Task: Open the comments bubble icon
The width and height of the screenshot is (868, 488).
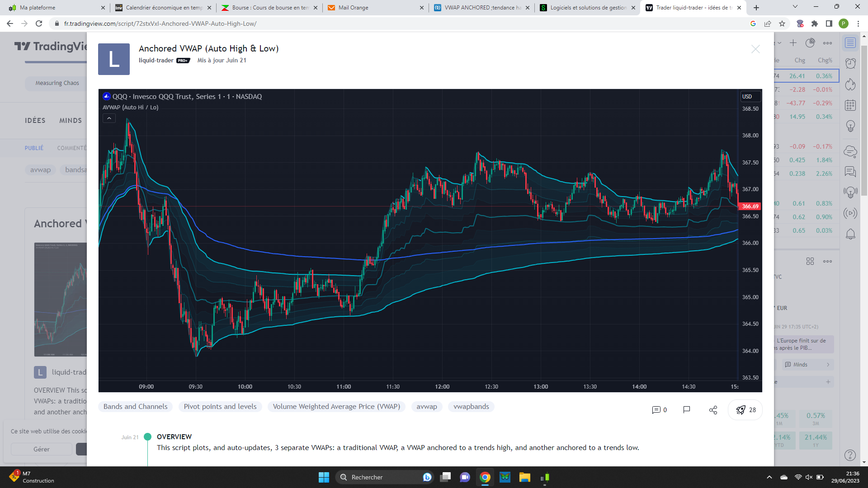Action: (656, 410)
